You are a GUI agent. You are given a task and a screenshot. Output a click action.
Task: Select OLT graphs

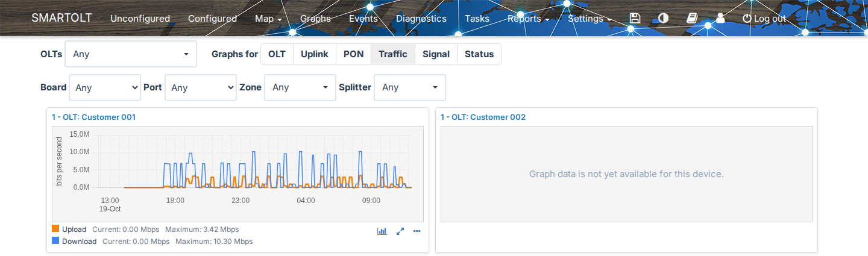click(277, 54)
